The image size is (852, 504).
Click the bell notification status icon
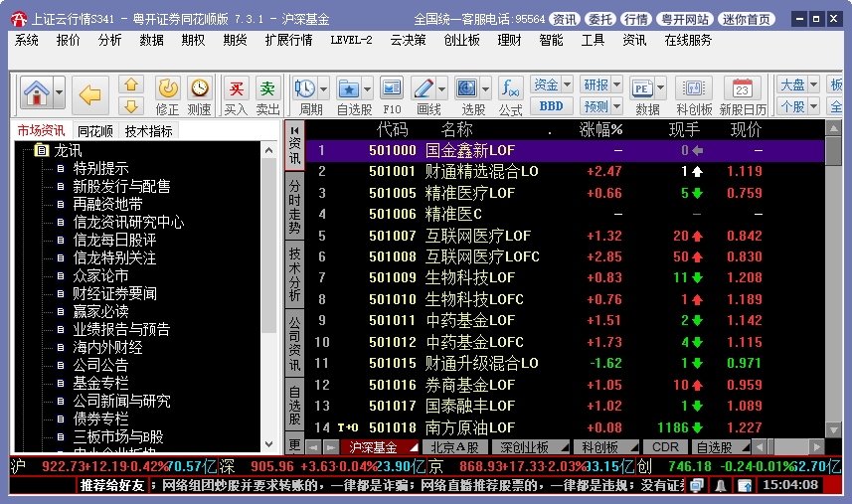coord(721,485)
